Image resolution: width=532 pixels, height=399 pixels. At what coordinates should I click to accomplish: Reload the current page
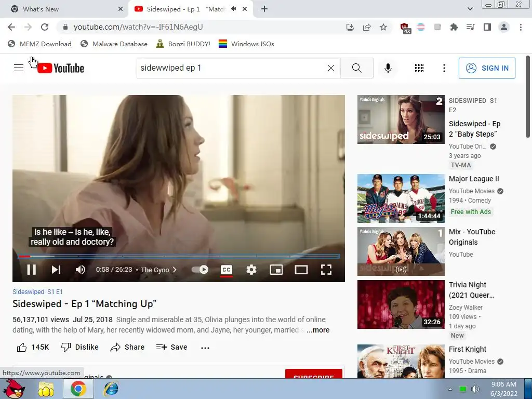[45, 27]
